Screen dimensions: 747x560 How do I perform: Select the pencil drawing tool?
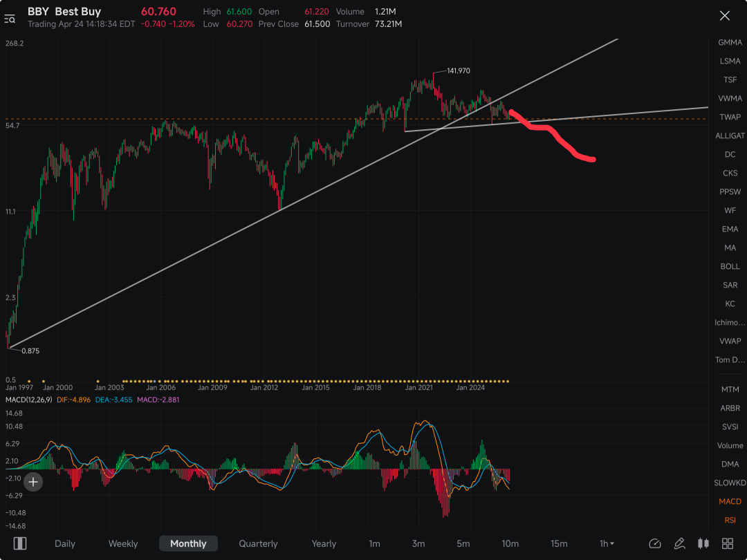point(679,543)
